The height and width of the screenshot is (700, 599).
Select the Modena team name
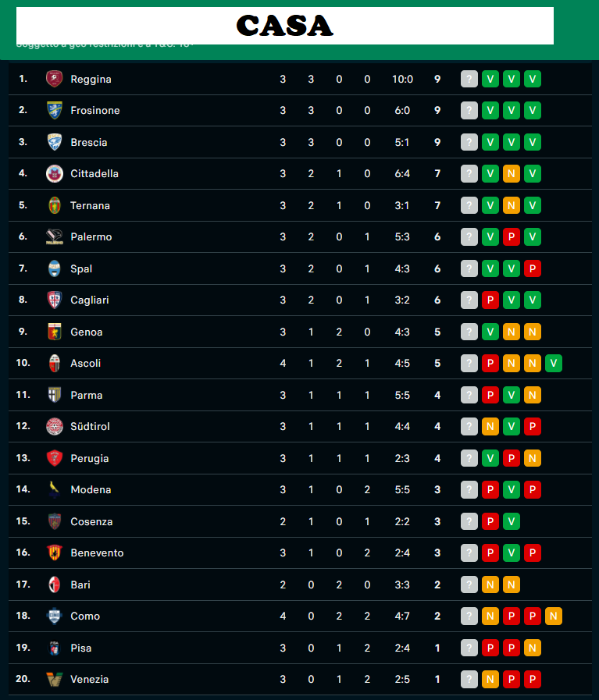91,490
